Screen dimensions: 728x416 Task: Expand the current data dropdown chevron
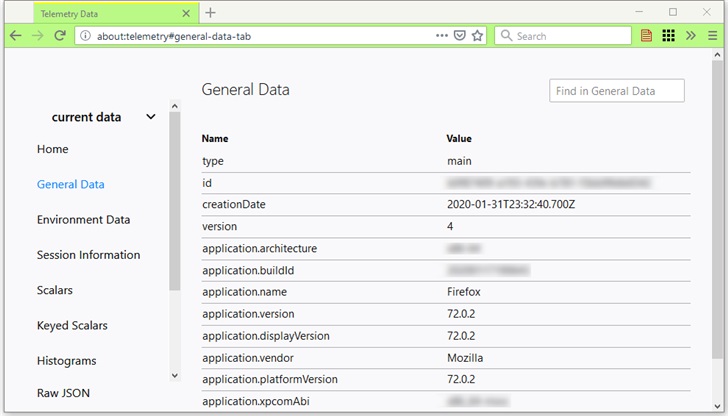pyautogui.click(x=151, y=117)
